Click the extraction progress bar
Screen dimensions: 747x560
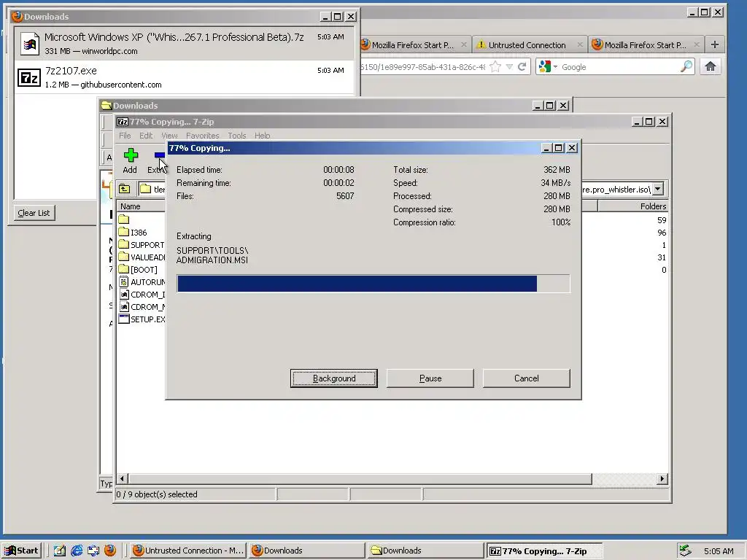click(373, 284)
